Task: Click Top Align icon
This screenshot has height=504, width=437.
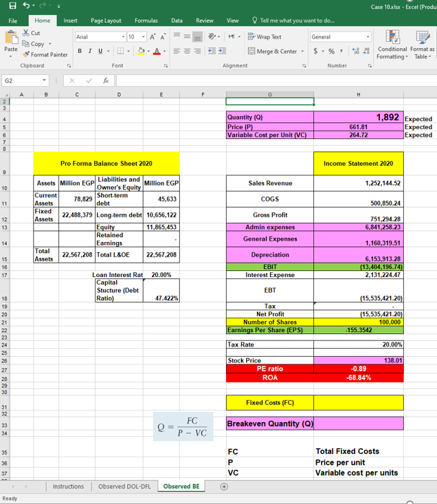Action: tap(177, 36)
